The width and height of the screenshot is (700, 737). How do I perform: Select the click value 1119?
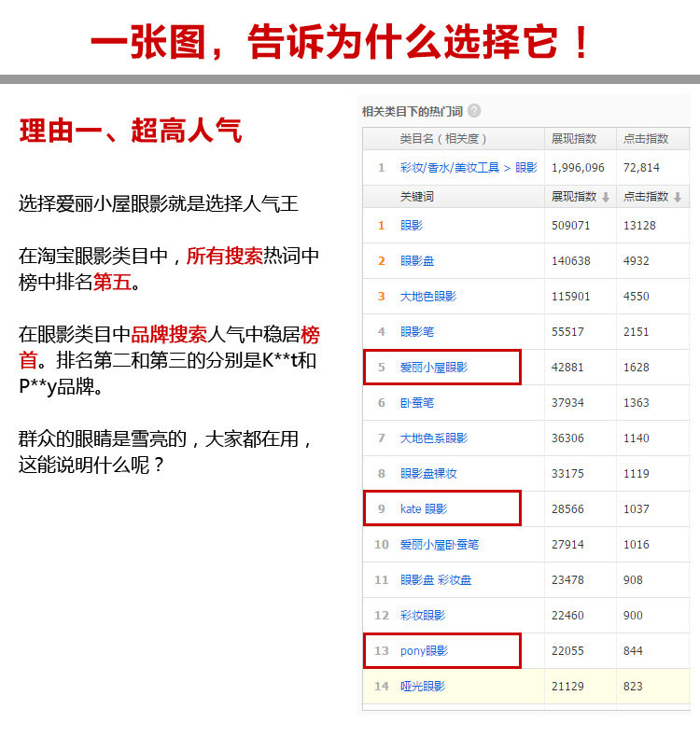(x=636, y=474)
